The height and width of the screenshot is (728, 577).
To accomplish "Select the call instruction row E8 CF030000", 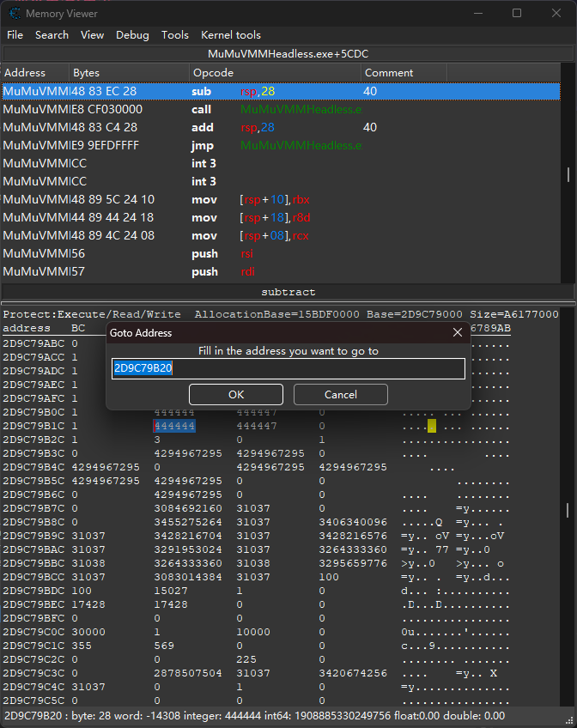I will (281, 109).
